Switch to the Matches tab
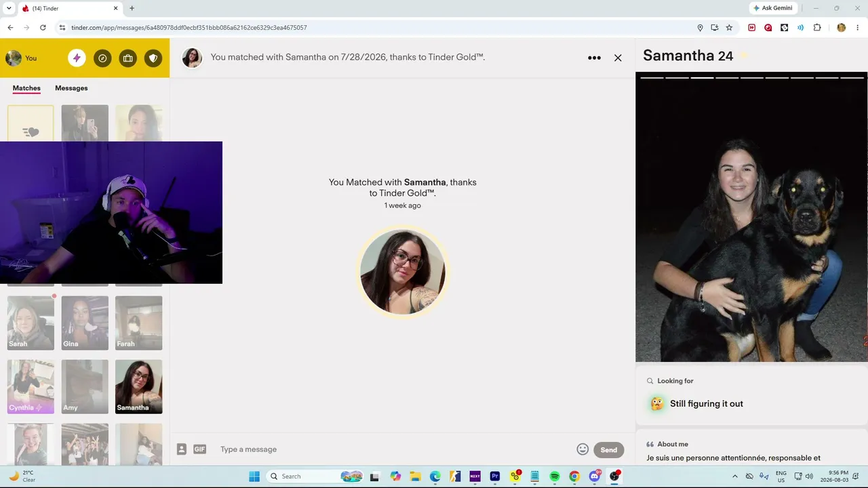This screenshot has height=488, width=868. pos(26,88)
